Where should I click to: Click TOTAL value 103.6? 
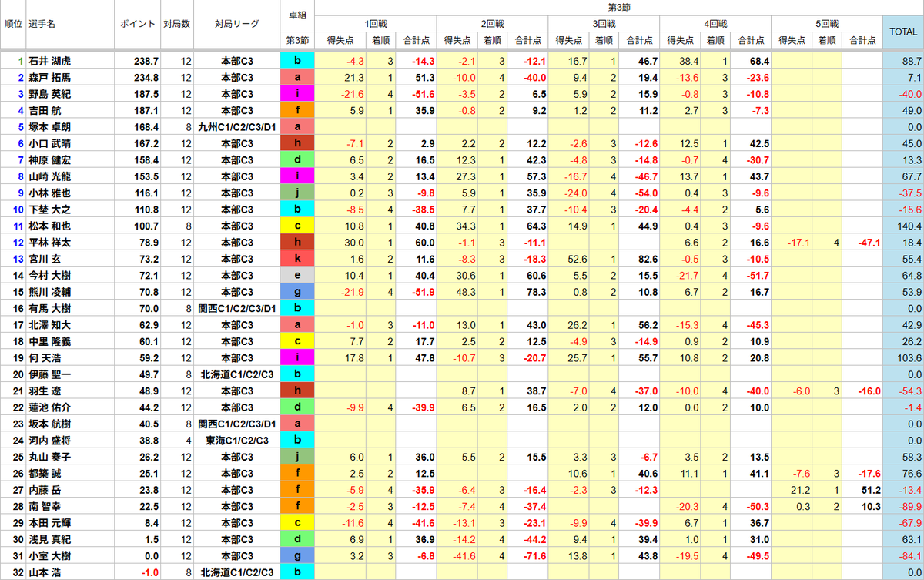click(908, 358)
